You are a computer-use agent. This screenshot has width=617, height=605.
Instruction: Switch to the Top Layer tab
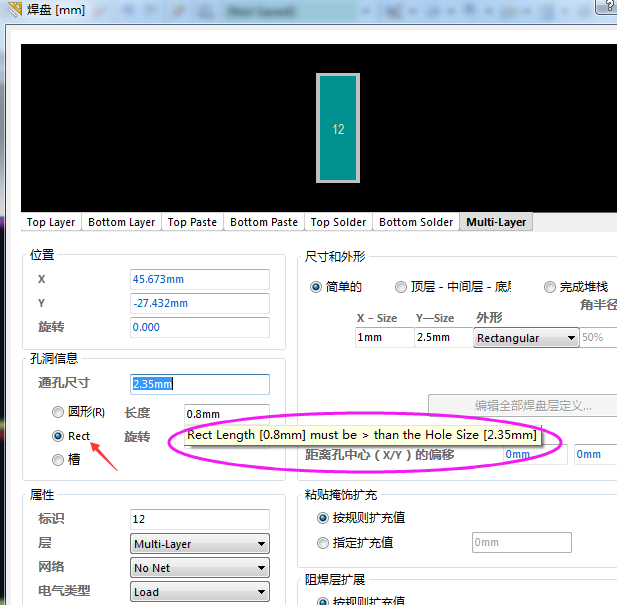(51, 222)
